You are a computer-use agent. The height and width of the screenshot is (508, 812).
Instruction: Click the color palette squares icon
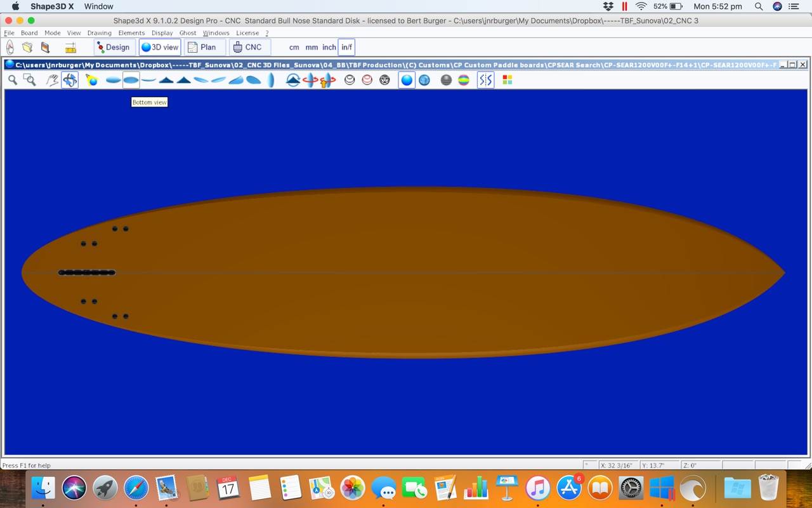[507, 80]
